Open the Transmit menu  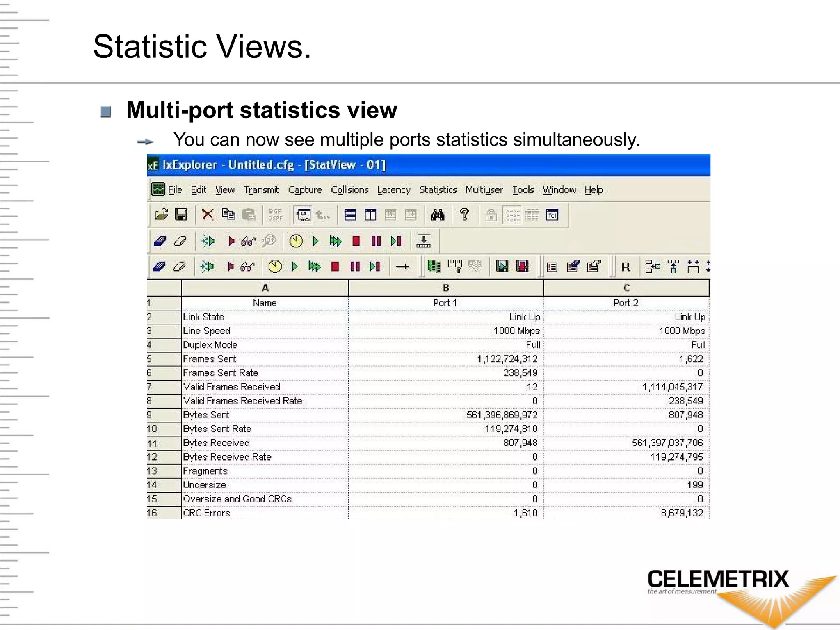pos(261,190)
